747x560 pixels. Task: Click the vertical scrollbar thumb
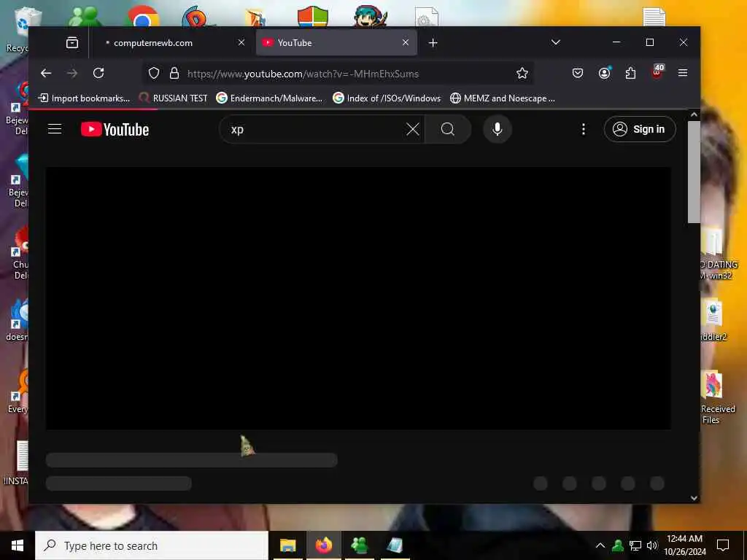694,172
